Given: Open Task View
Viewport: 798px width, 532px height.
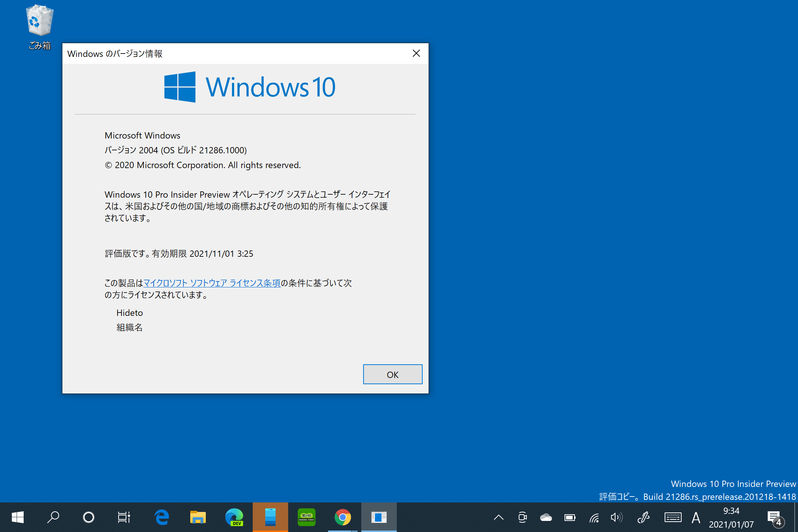Looking at the screenshot, I should 124,517.
